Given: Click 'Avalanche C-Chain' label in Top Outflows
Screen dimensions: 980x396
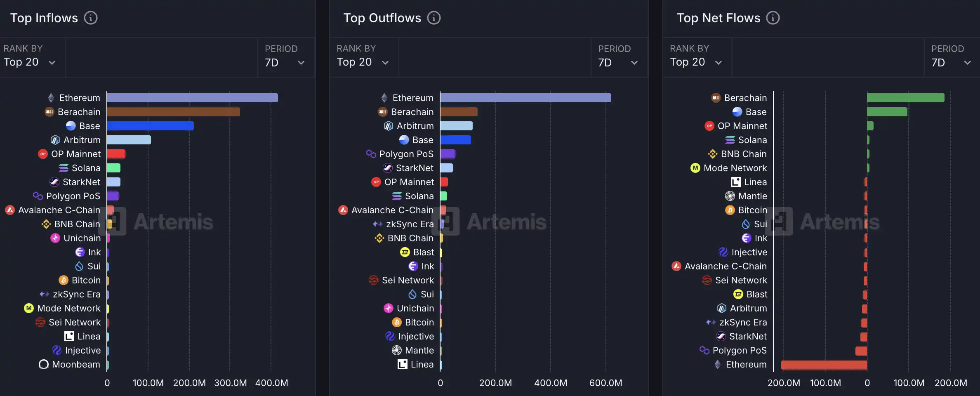Looking at the screenshot, I should point(392,210).
